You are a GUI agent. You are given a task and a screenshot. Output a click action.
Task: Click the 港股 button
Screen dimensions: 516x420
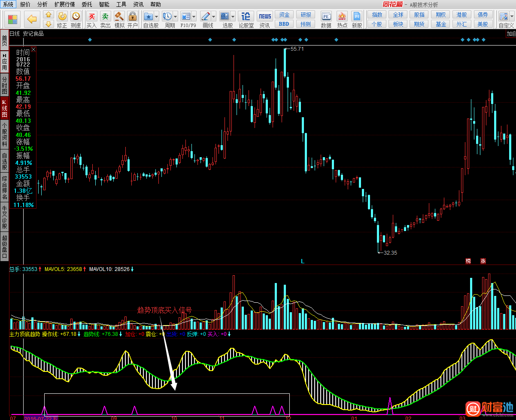462,15
